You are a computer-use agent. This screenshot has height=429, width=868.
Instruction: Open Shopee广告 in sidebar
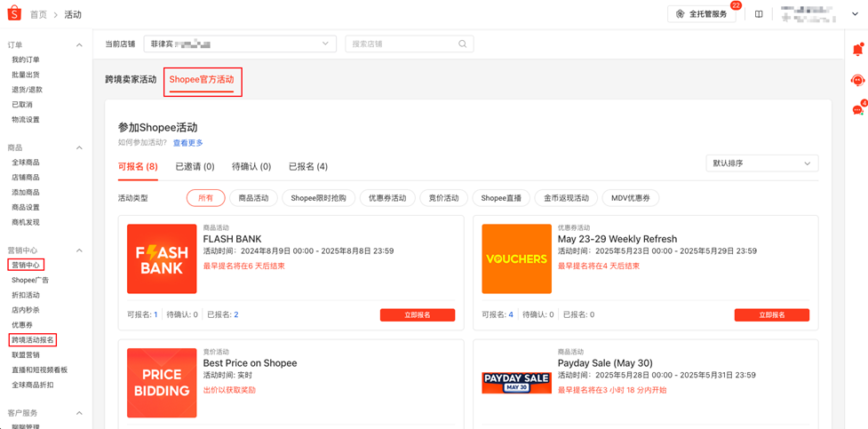pos(30,280)
